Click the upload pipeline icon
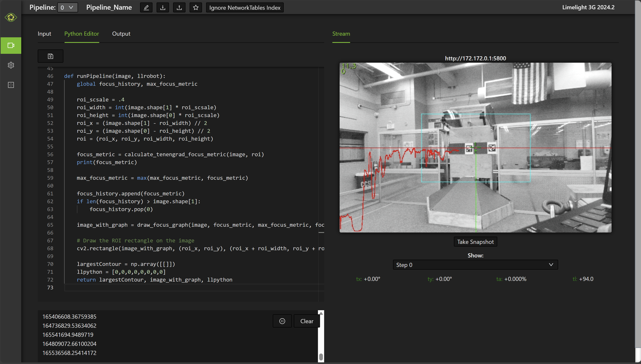This screenshot has width=641, height=364. tap(179, 7)
